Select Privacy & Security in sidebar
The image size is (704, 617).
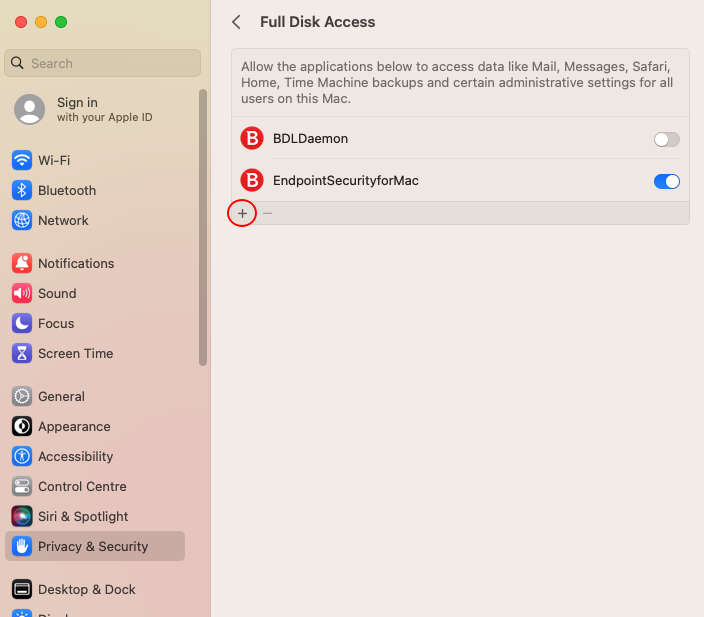click(94, 546)
